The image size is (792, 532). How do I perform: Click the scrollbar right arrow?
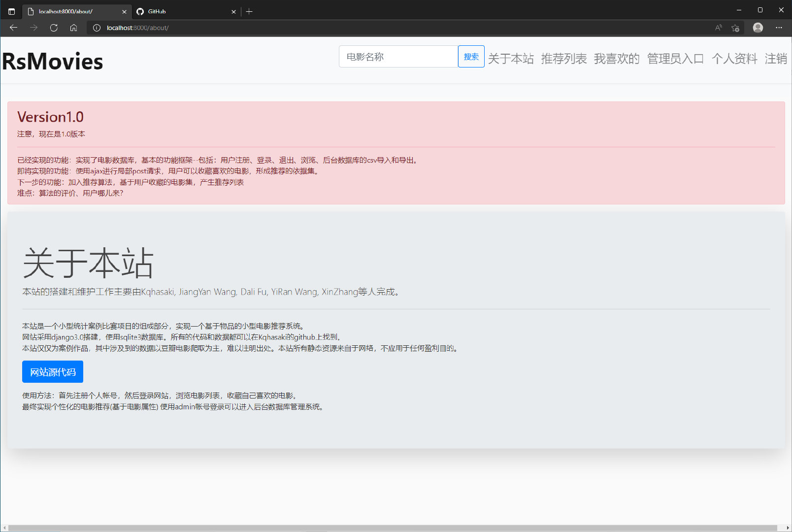pyautogui.click(x=787, y=528)
